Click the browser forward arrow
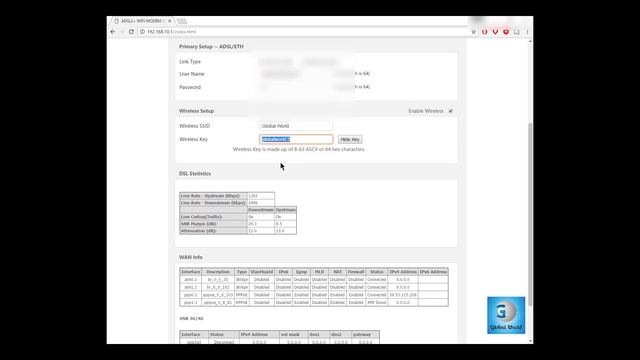 122,31
